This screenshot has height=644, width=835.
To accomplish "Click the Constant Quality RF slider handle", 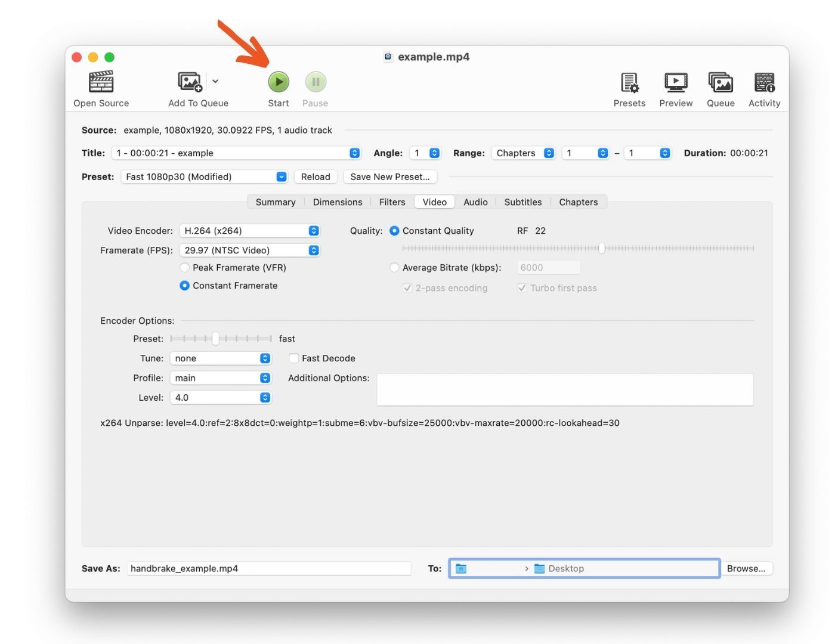I will pos(601,248).
